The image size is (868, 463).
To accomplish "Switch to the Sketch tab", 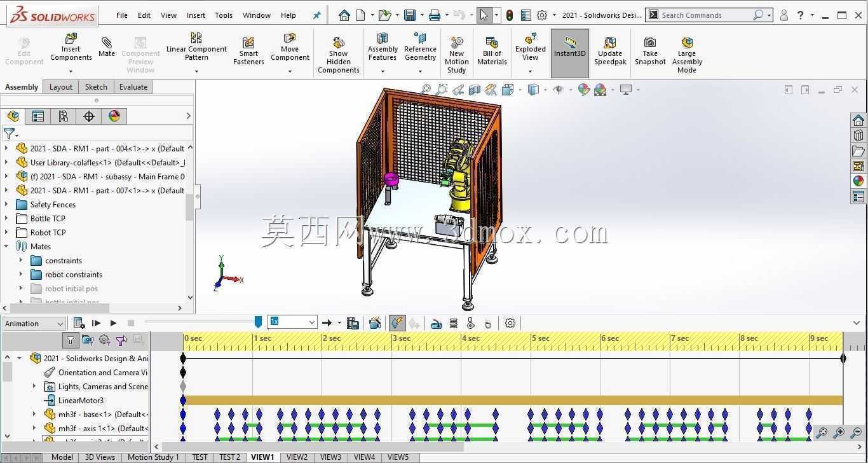I will pos(96,87).
